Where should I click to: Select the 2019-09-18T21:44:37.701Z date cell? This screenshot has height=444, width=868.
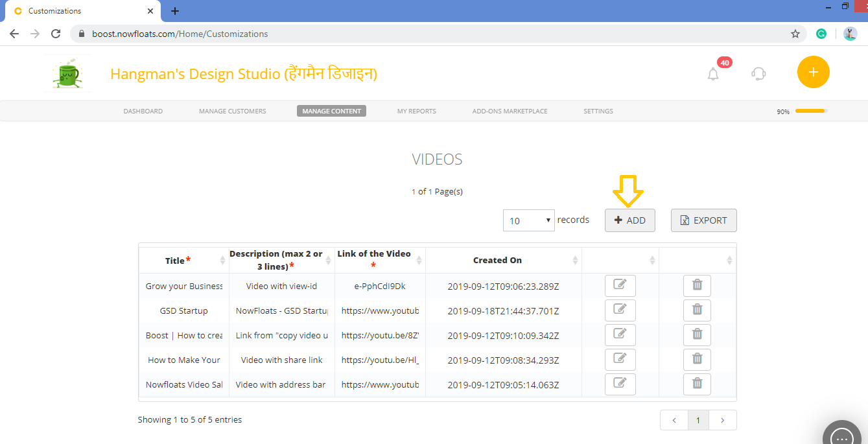(504, 310)
